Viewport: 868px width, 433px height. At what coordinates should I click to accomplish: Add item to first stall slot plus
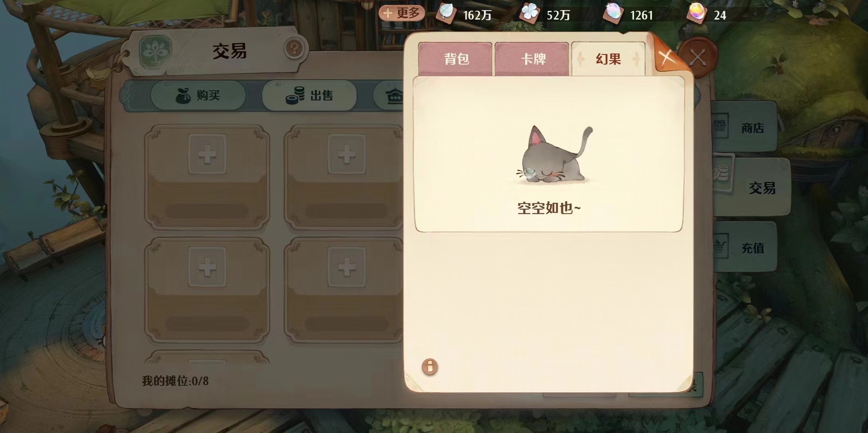pyautogui.click(x=207, y=154)
